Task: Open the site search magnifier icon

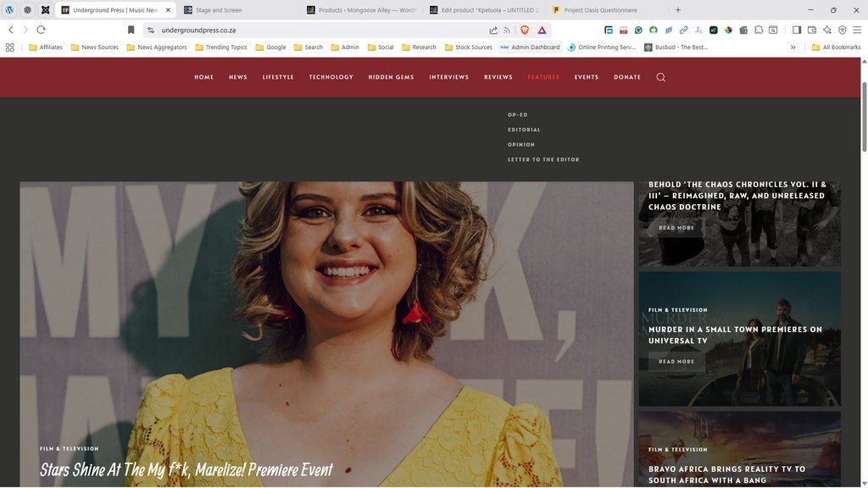Action: click(661, 77)
